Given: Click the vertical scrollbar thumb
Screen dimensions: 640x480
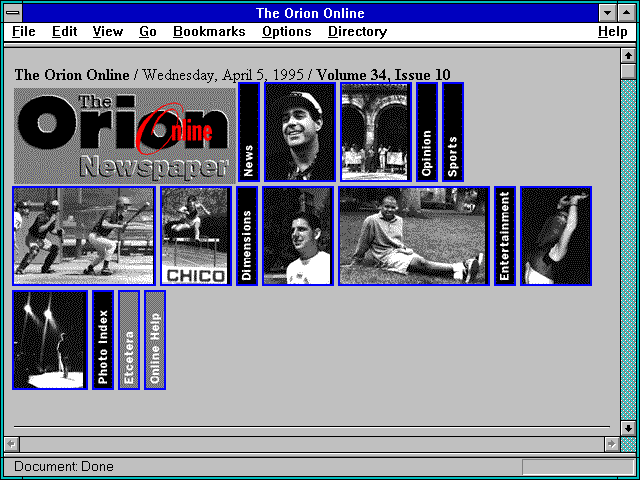Looking at the screenshot, I should pos(628,71).
